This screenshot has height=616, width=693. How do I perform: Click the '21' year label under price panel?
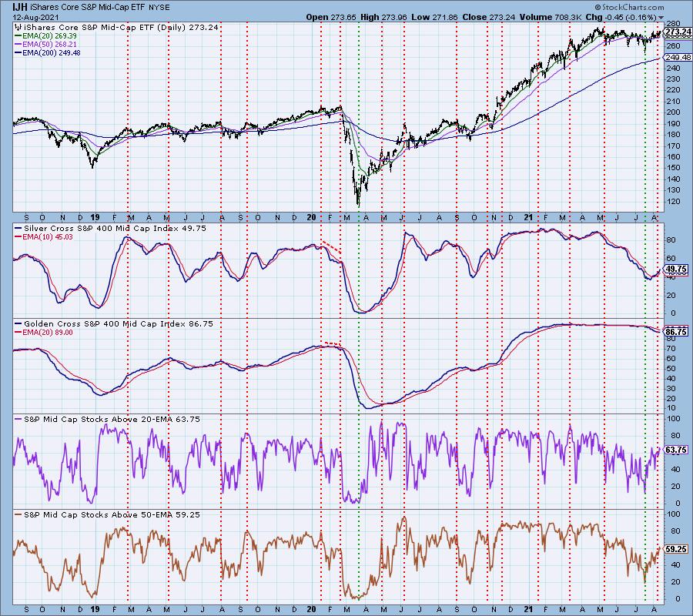click(x=527, y=217)
